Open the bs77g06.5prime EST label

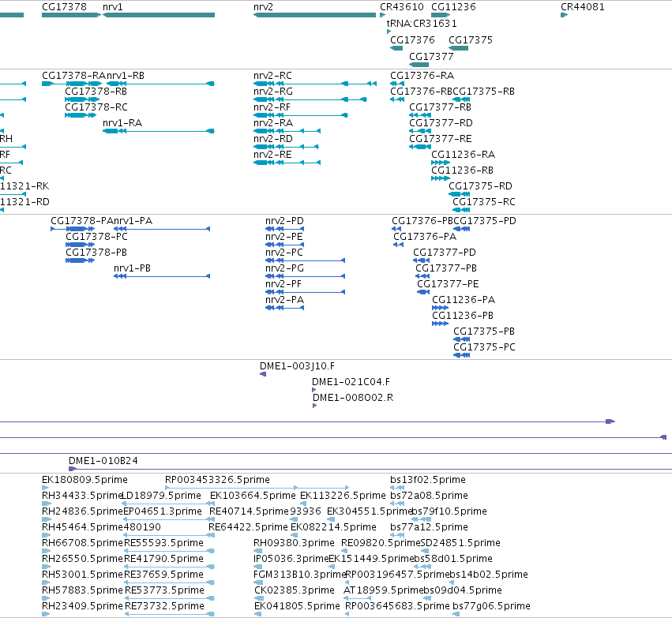492,605
